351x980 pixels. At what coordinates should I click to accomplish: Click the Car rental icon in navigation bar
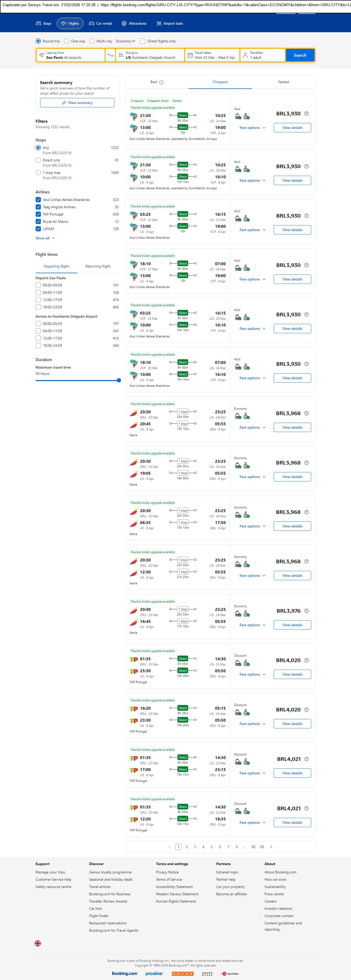[x=91, y=24]
